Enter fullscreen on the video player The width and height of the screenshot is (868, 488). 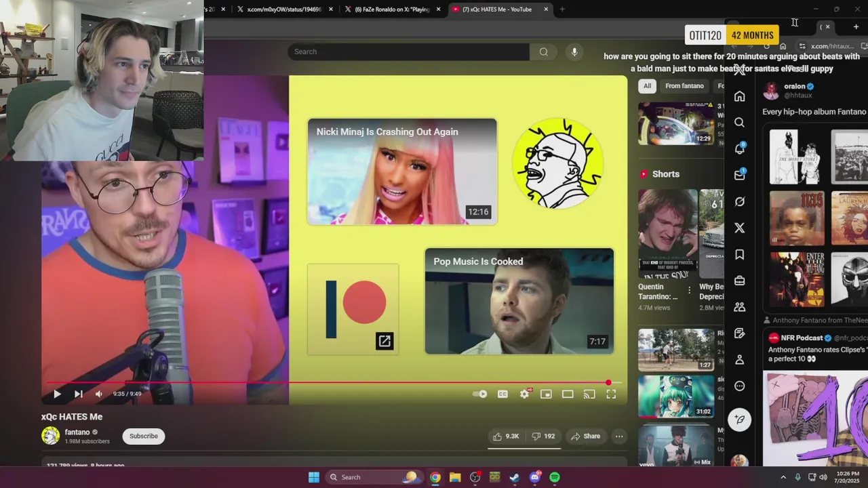(611, 394)
